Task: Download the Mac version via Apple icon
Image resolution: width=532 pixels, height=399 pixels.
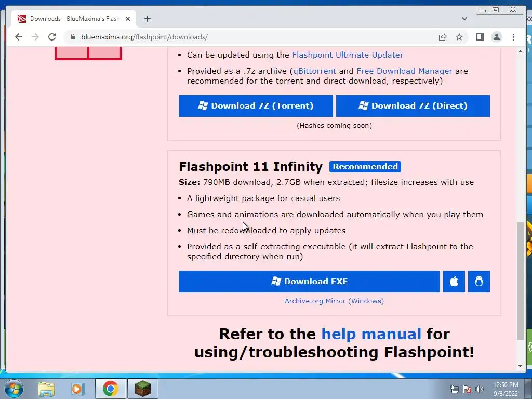Action: (x=454, y=281)
